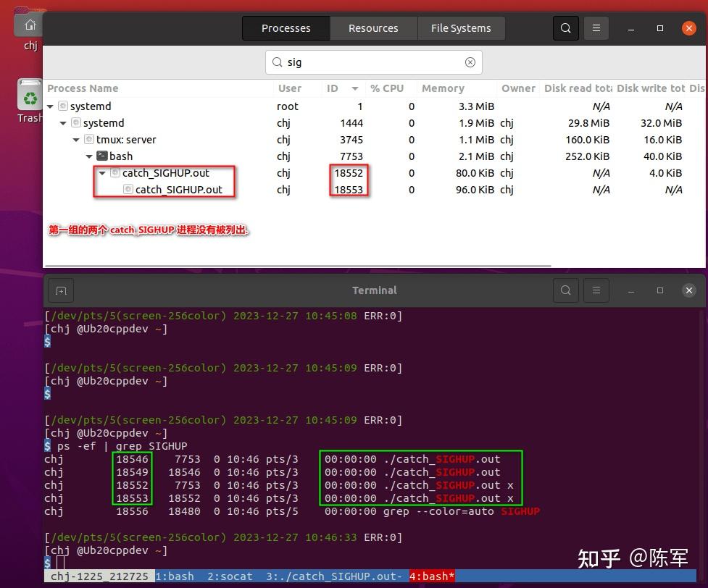Switch to the Resources tab
The height and width of the screenshot is (588, 708).
coord(373,28)
